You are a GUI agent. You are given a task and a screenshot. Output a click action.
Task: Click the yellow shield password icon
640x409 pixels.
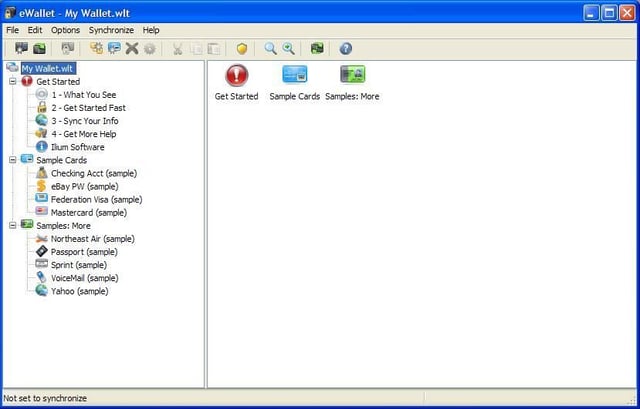(x=242, y=49)
